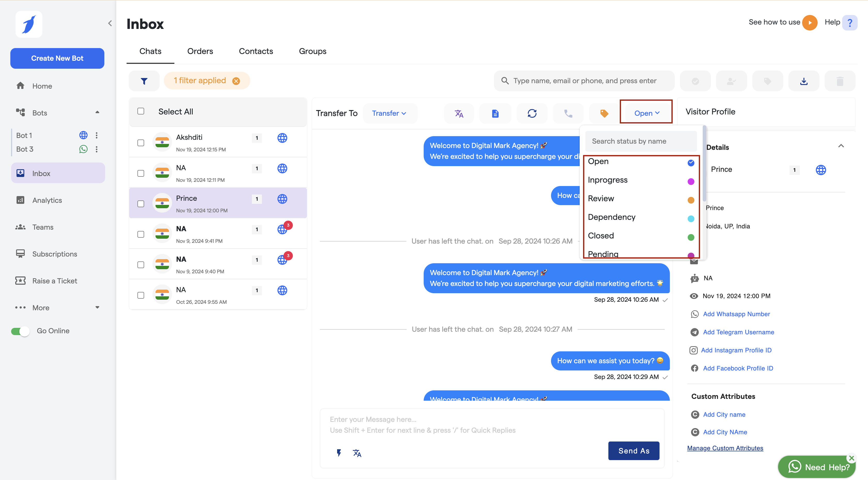
Task: Click the Create New Bot button
Action: (57, 58)
